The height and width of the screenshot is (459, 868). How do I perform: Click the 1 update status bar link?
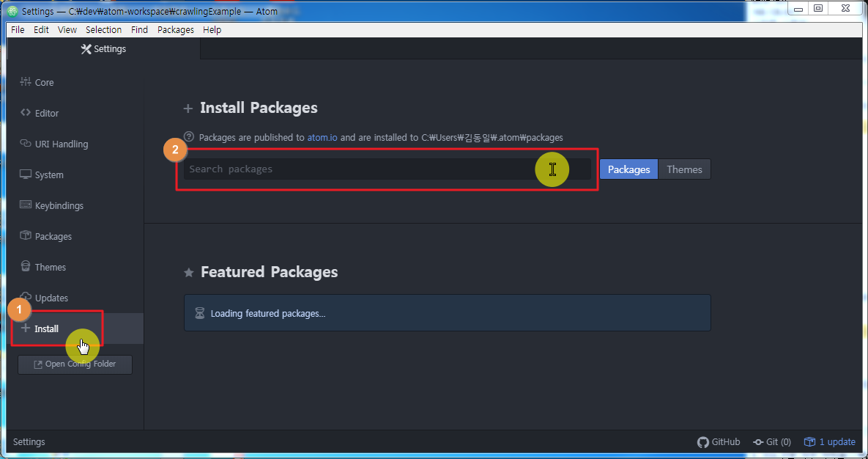pyautogui.click(x=830, y=442)
